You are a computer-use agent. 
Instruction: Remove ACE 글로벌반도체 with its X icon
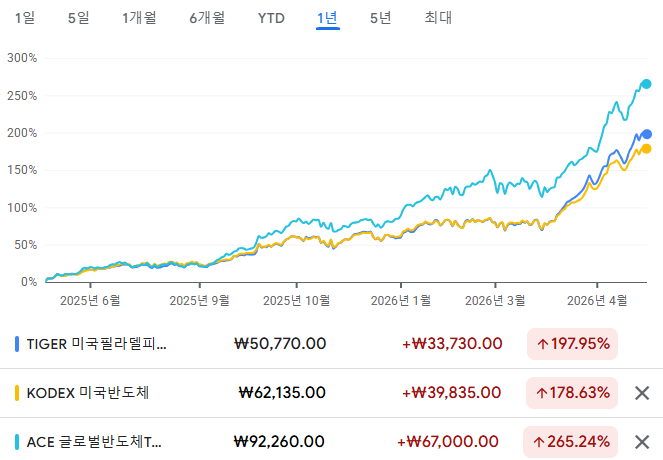click(642, 442)
